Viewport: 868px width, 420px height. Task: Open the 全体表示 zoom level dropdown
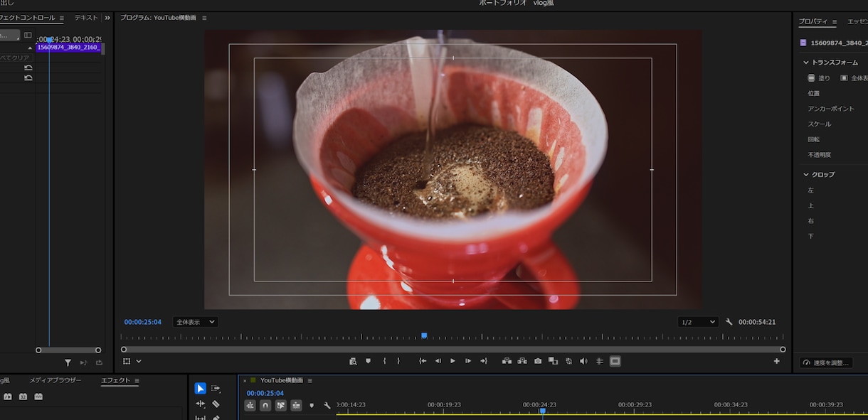point(195,322)
